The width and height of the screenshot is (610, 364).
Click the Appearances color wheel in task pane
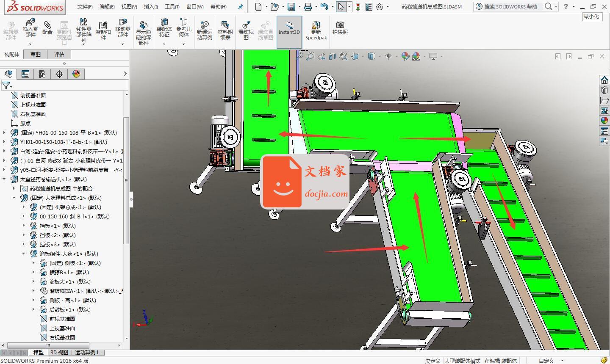click(604, 121)
